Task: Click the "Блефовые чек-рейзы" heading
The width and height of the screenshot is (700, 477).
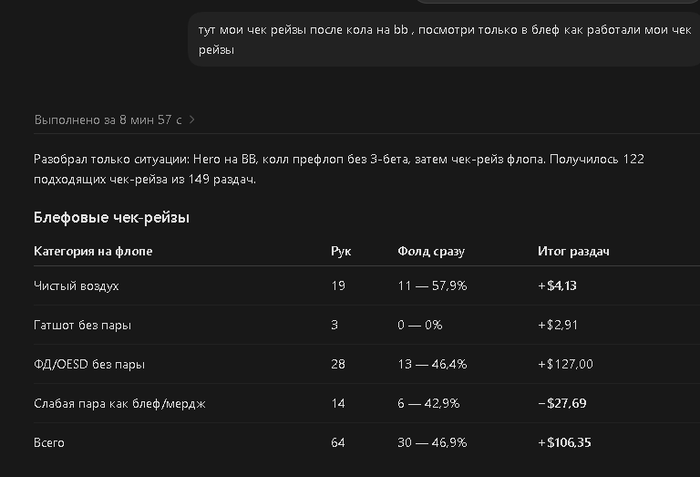Action: [x=112, y=218]
